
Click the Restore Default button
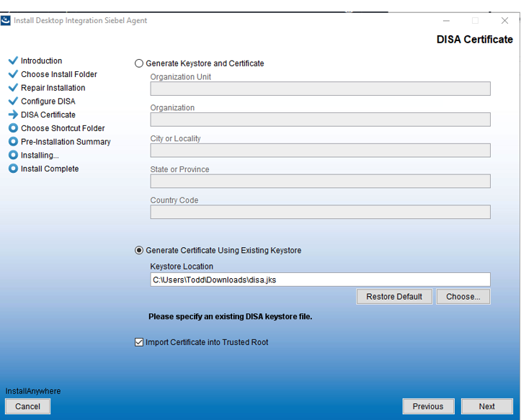point(394,296)
